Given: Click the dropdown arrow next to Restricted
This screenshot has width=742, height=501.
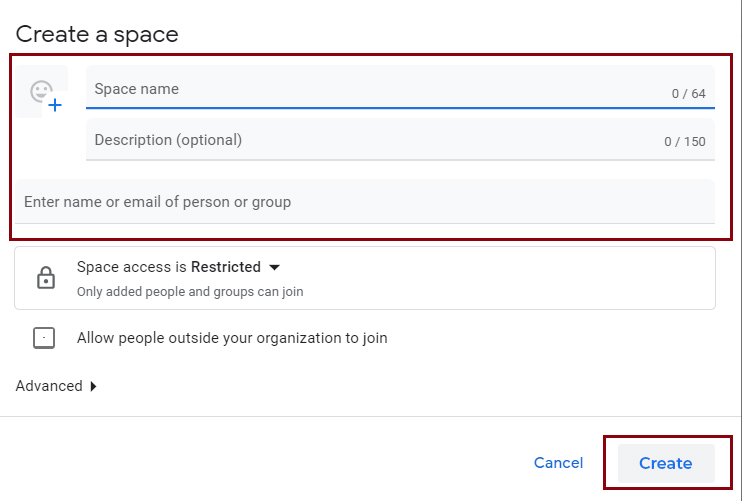Looking at the screenshot, I should (x=275, y=267).
